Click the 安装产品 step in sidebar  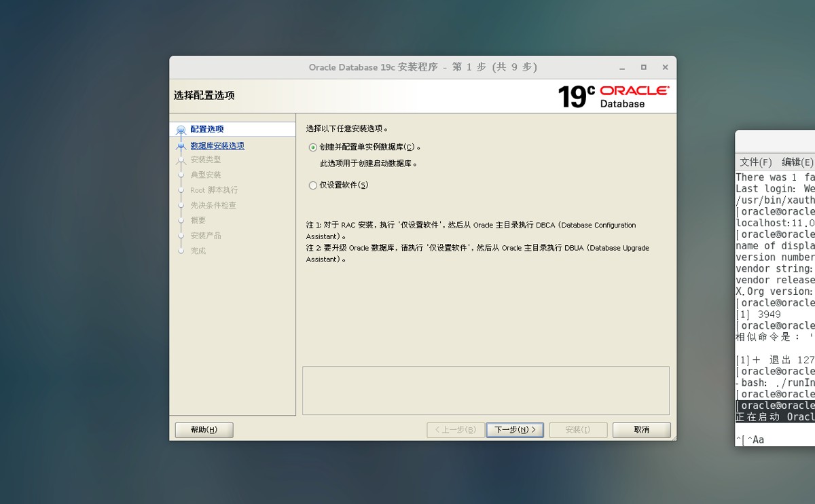coord(206,236)
